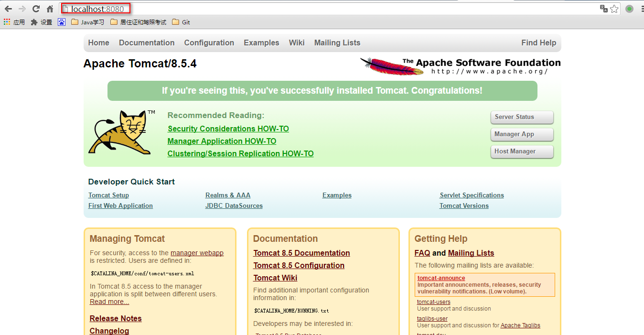Open the First Web Application link
Screen dimensions: 644x335
click(x=120, y=205)
